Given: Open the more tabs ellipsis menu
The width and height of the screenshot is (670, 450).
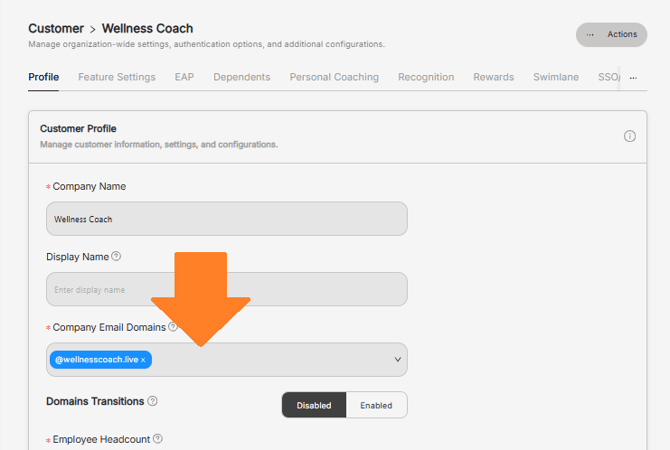Looking at the screenshot, I should tap(633, 77).
